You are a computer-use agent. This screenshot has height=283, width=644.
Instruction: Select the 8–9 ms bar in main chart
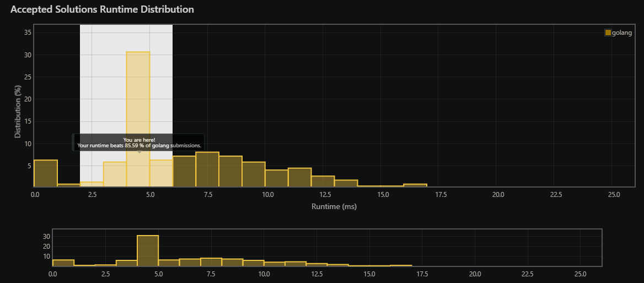point(230,172)
